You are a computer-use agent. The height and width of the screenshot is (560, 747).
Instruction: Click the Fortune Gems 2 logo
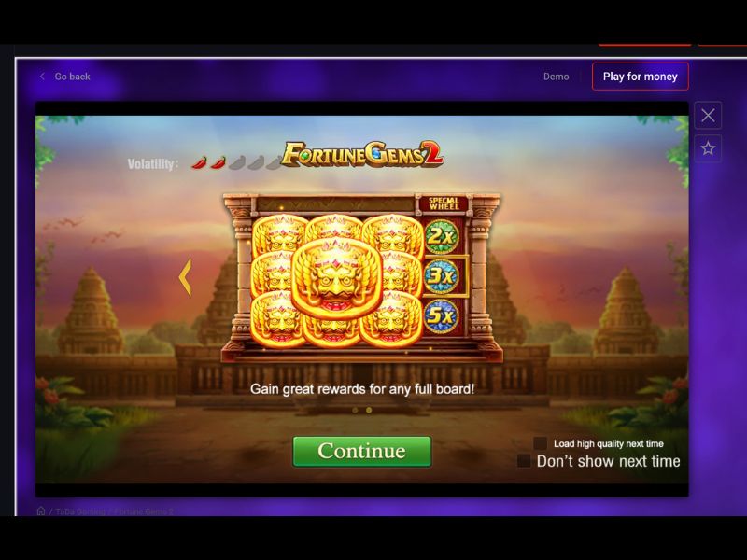tap(362, 154)
